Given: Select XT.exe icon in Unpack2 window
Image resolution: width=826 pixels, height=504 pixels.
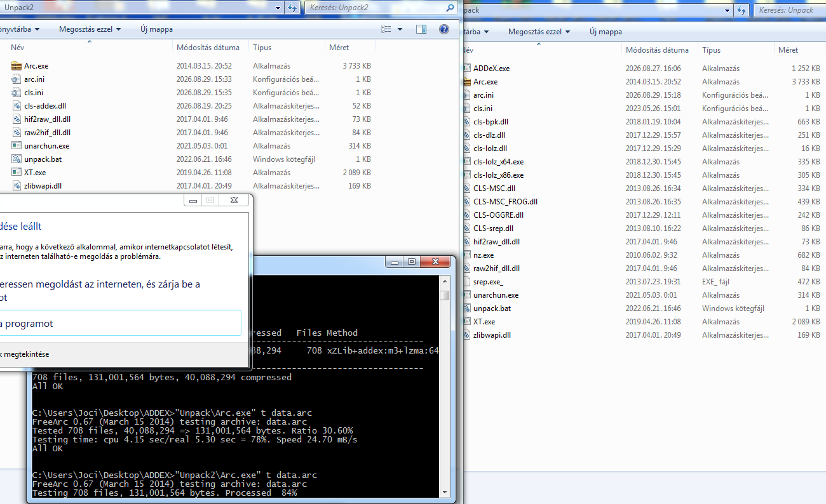Looking at the screenshot, I should [17, 173].
